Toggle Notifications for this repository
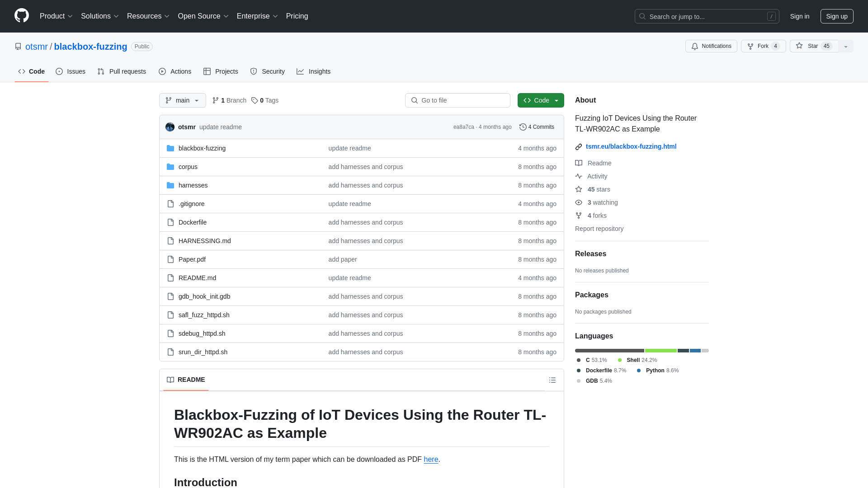 click(711, 46)
